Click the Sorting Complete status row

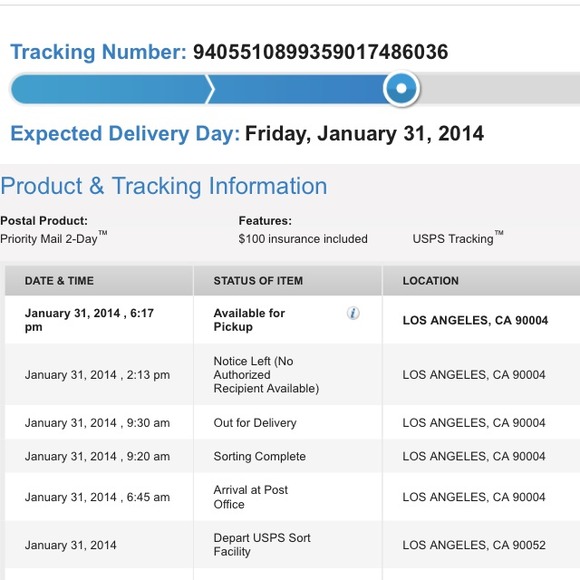coord(292,456)
